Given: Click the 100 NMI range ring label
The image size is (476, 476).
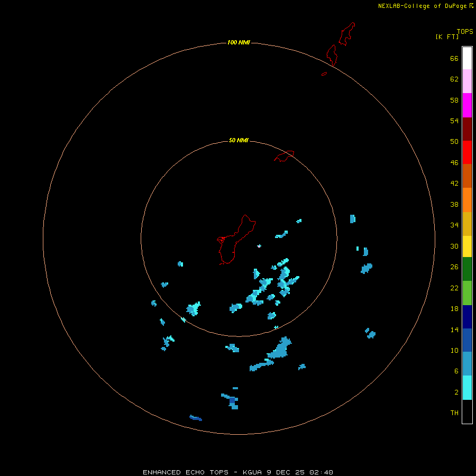Looking at the screenshot, I should pos(239,42).
